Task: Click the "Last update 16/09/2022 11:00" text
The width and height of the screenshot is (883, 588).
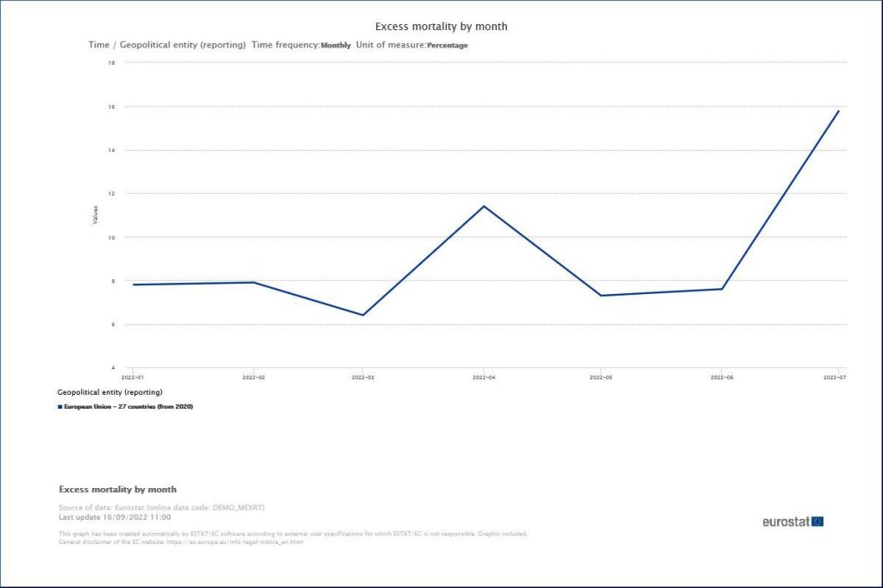Action: [x=115, y=517]
